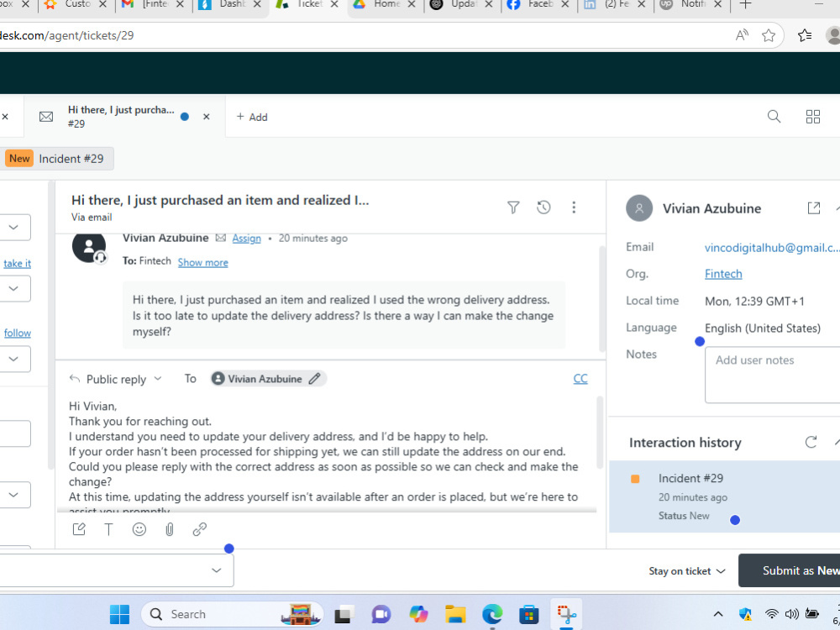Viewport: 840px width, 630px height.
Task: Switch to the LinkedIn browser tab
Action: (616, 4)
